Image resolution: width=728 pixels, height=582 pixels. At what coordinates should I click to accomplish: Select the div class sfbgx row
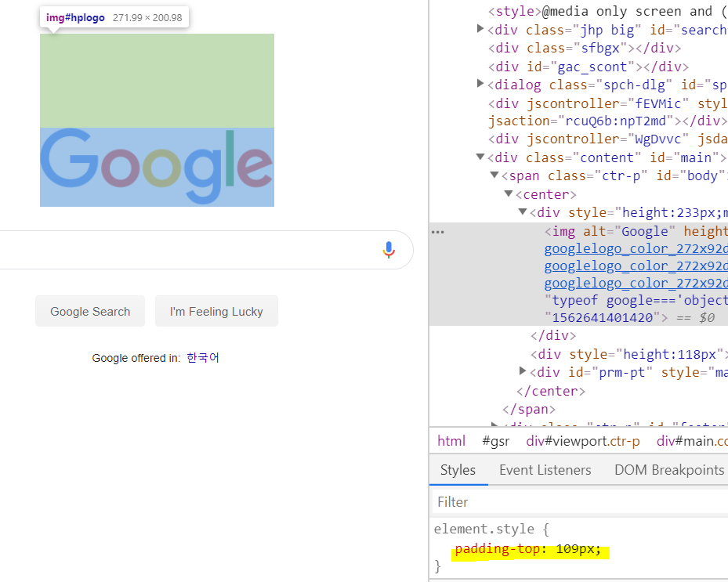(x=585, y=48)
